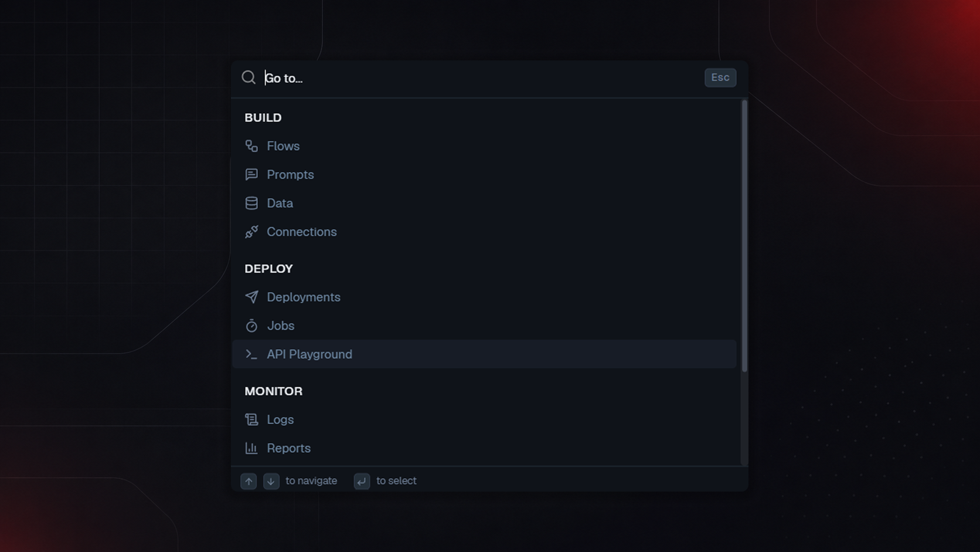Go to the Data page
This screenshot has width=980, height=552.
[484, 204]
